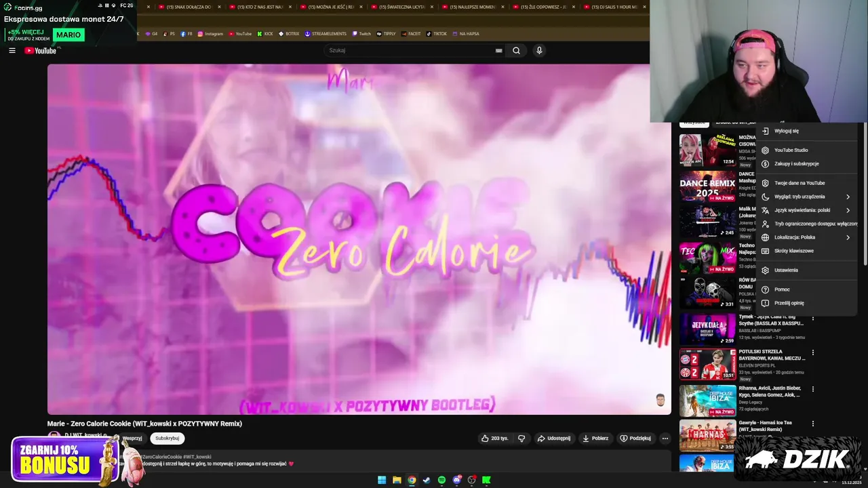Open the masked men 3:31 thumbnail
The height and width of the screenshot is (488, 868).
pos(707,293)
